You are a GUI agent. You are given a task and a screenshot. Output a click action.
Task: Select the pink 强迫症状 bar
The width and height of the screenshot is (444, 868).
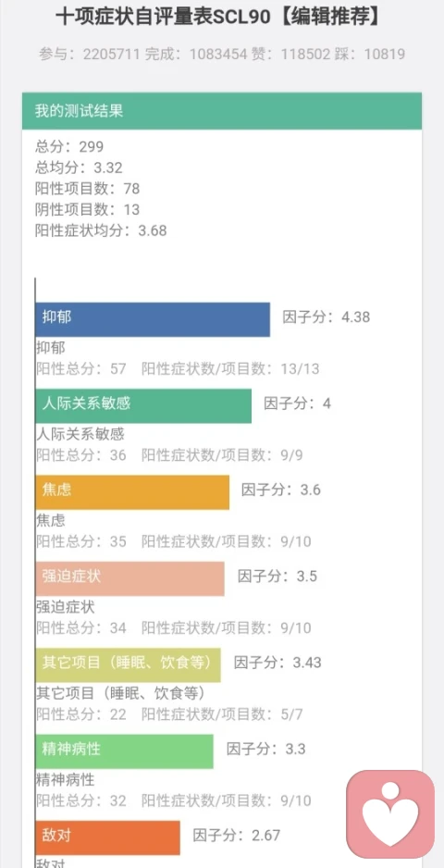click(130, 578)
